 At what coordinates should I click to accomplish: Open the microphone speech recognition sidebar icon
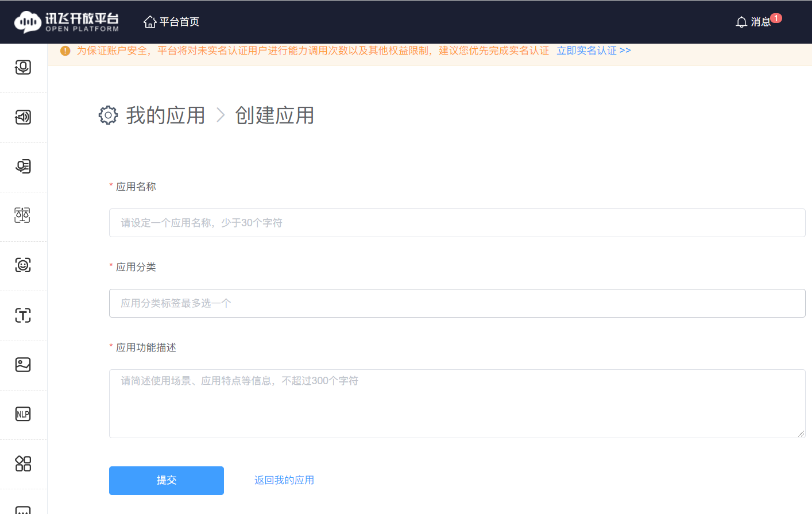pos(23,67)
